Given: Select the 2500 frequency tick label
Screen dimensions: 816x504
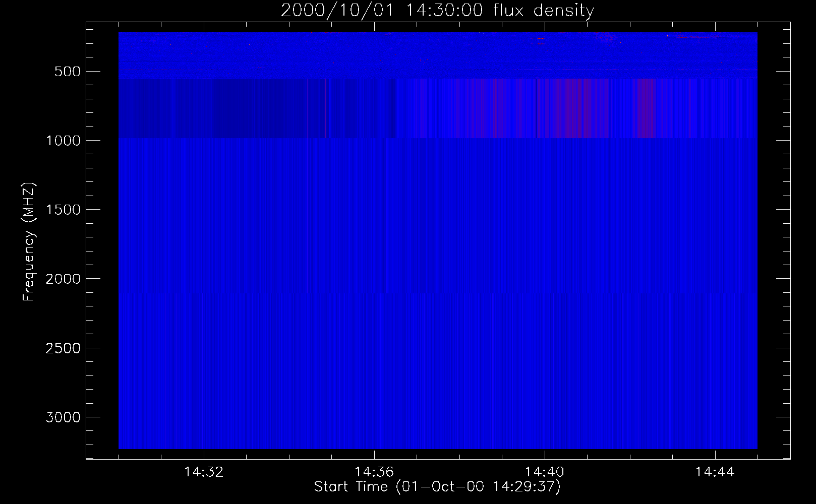Looking at the screenshot, I should 63,348.
